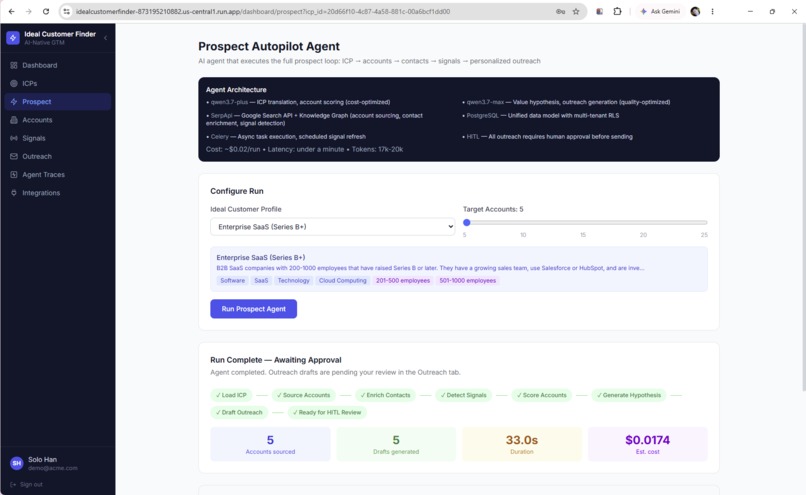Click the Accounts sourced stat card
The image size is (806, 495).
pos(270,444)
